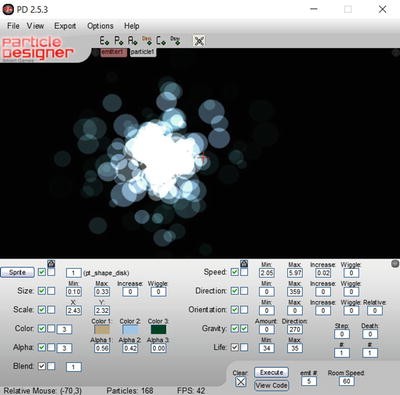
Task: Toggle the first Scale checkbox
Action: pyautogui.click(x=42, y=310)
